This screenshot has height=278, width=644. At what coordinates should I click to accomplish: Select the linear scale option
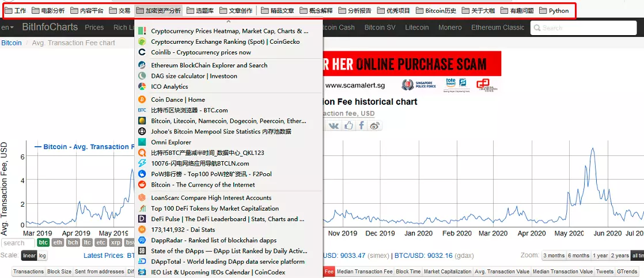tap(29, 256)
